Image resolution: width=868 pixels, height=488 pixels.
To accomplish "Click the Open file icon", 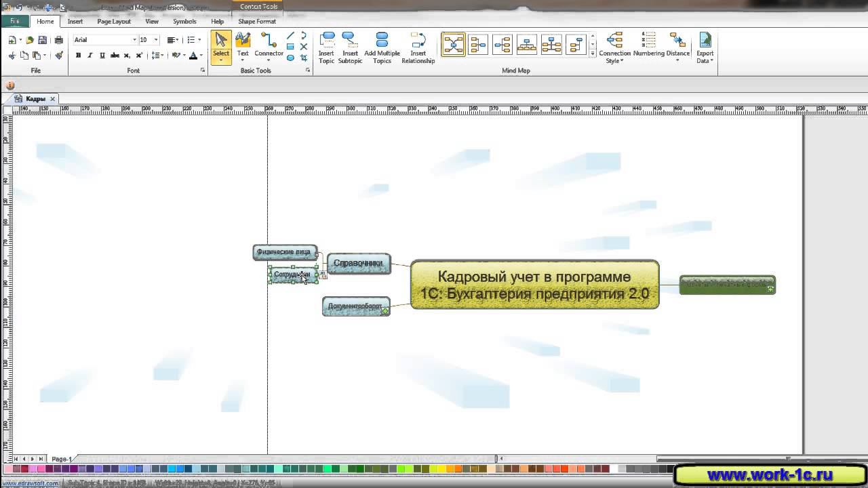I will coord(30,40).
